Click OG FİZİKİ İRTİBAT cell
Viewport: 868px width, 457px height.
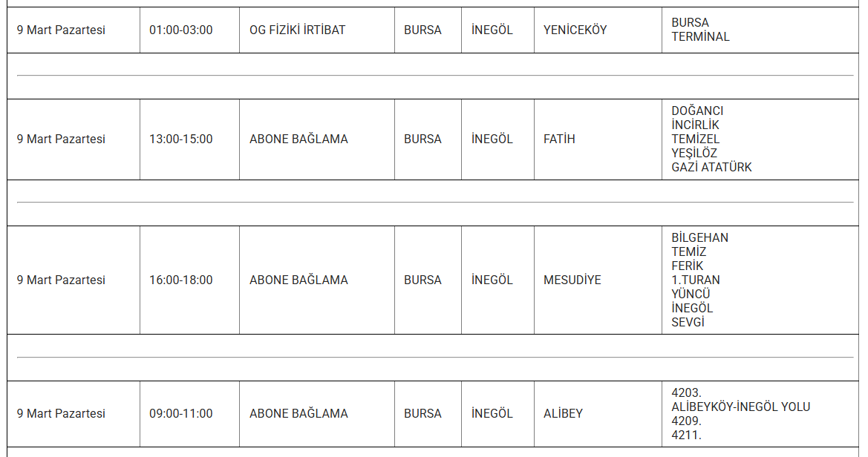tap(297, 30)
